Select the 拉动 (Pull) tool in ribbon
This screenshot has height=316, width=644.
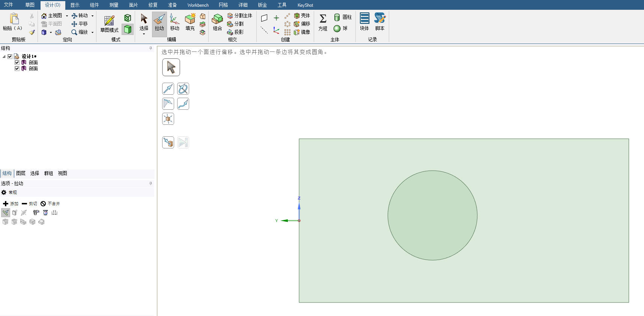click(x=159, y=23)
